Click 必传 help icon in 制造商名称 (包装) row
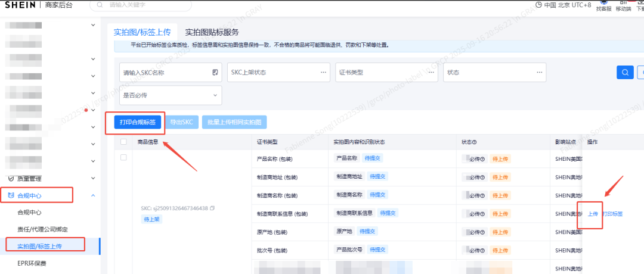644x274 pixels. click(482, 195)
